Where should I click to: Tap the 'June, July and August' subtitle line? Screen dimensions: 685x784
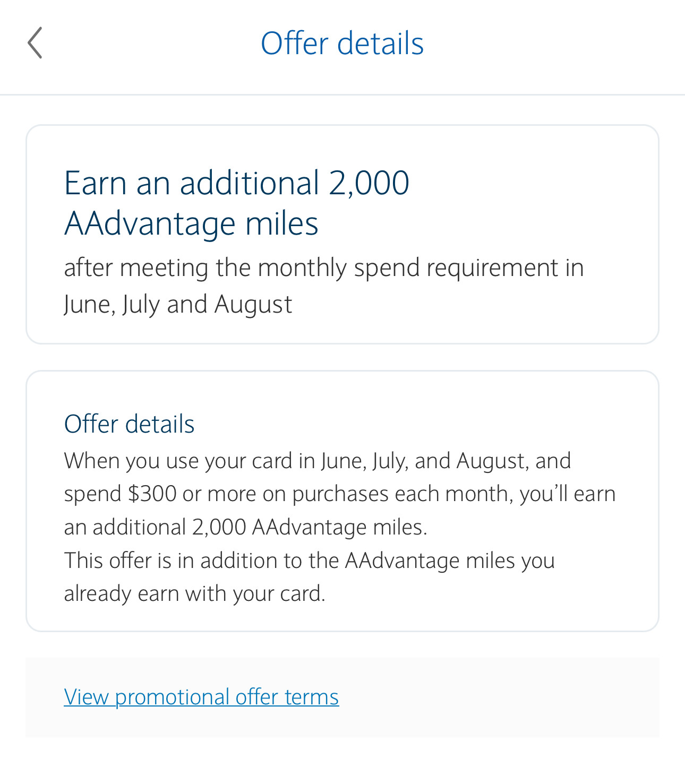pos(178,305)
